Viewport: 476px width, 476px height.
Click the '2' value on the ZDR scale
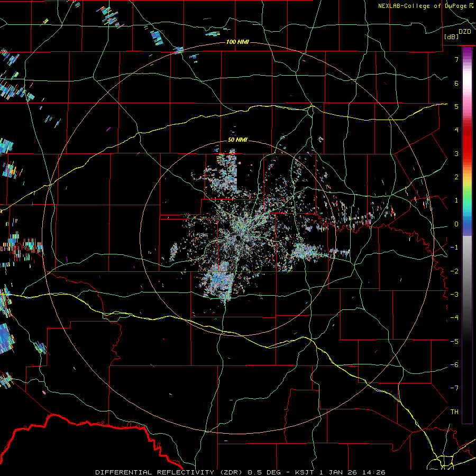coord(456,177)
